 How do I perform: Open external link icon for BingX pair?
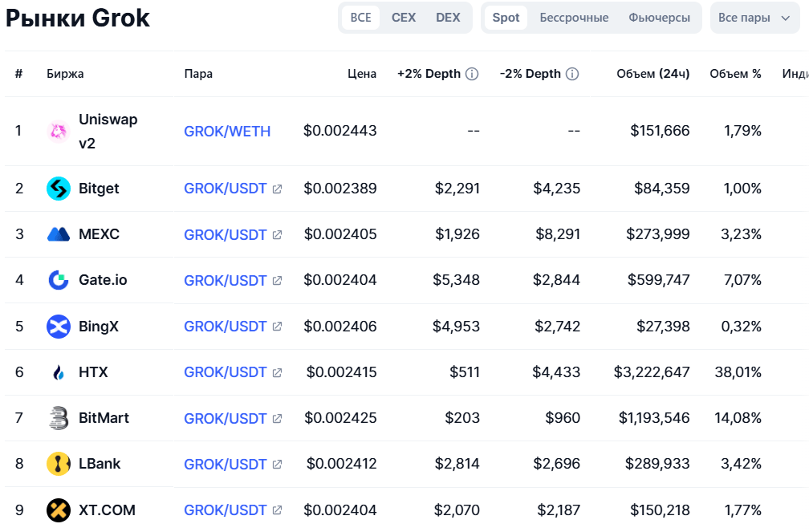277,327
